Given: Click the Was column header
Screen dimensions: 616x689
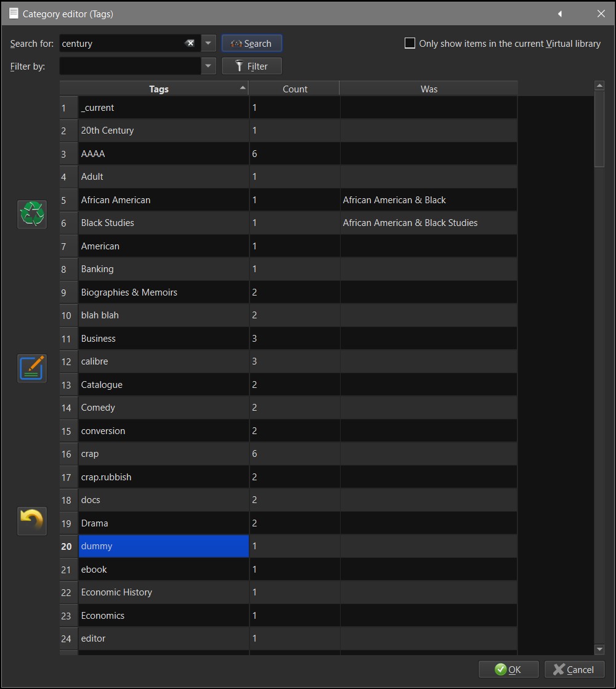Looking at the screenshot, I should point(429,89).
